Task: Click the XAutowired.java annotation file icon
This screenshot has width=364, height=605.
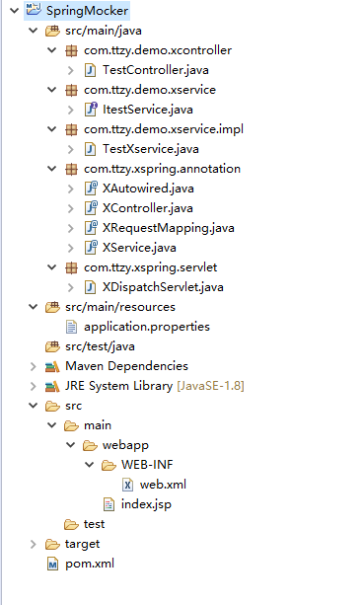Action: (x=91, y=189)
